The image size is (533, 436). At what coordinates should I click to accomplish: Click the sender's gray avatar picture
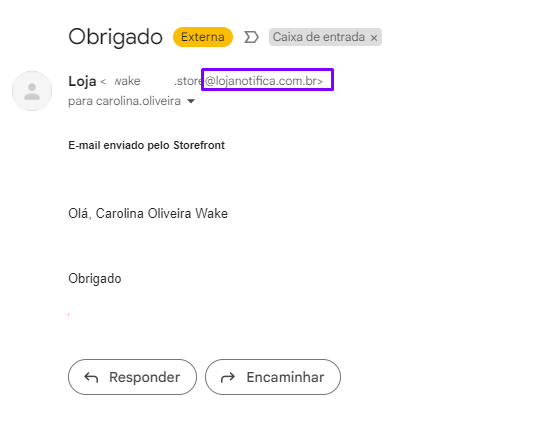[x=32, y=91]
